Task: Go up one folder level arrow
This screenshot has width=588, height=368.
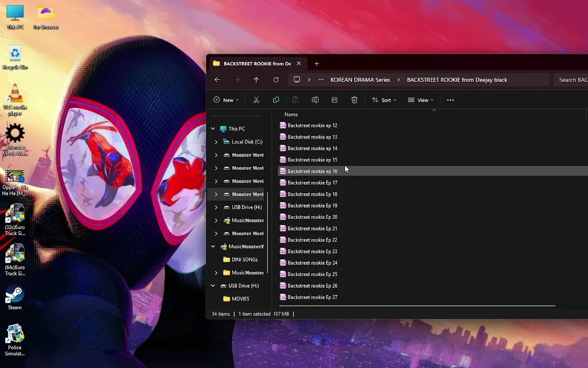Action: (x=256, y=80)
